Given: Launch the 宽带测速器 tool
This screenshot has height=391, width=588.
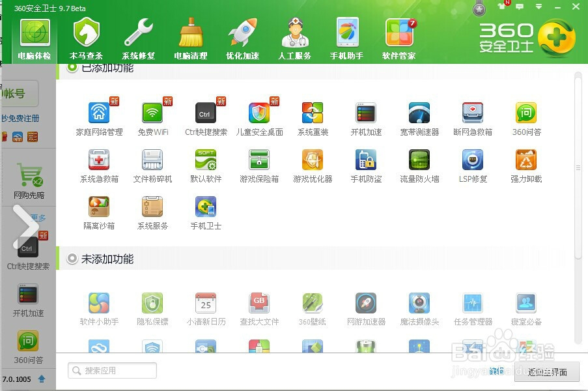Looking at the screenshot, I should pos(419,119).
